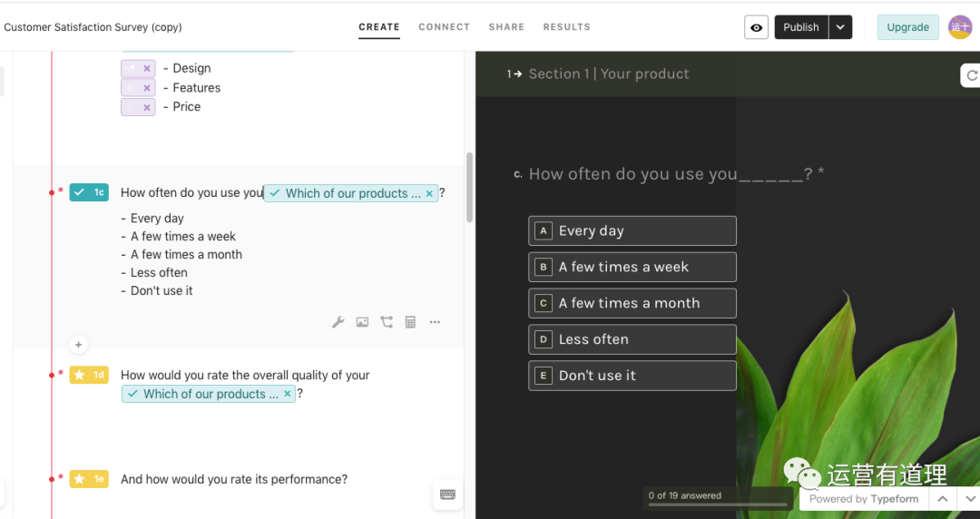Click the keyboard shortcuts icon
Viewport: 980px width, 519px height.
click(447, 495)
